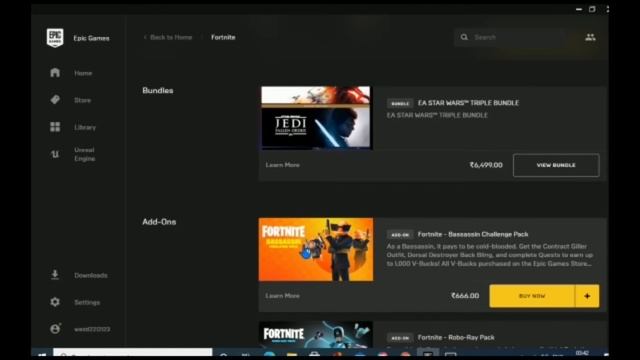Screen dimensions: 640x360
Task: Click Fortnite - Bassassin Challenge Pack title
Action: [x=473, y=234]
